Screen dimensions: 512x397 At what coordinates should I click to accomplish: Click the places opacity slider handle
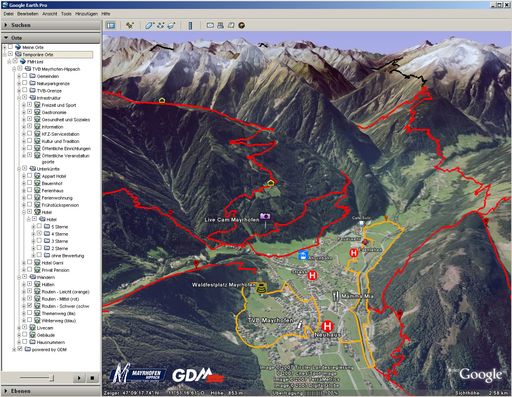click(x=52, y=378)
